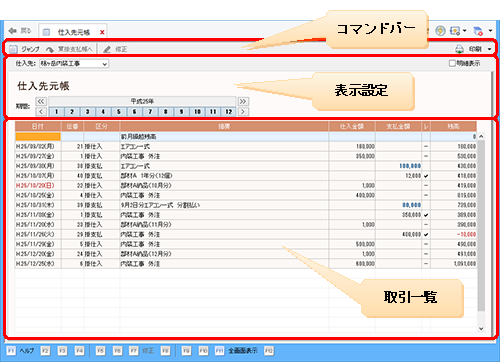Click the check mark in the 12,000 payment row
Viewport: 500px width, 362px height.
426,176
